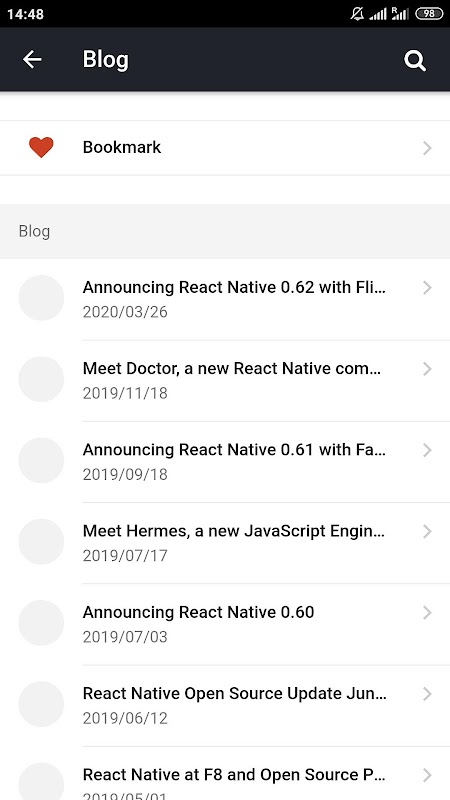Screen dimensions: 450x800
Task: Tap chevron on Announcing React Native 0.62 row
Action: [x=428, y=288]
